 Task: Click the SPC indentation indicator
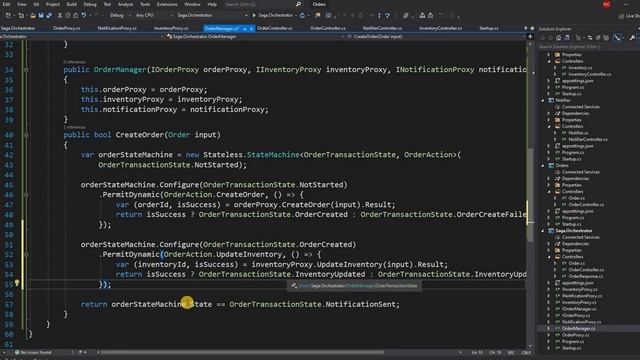(x=511, y=352)
